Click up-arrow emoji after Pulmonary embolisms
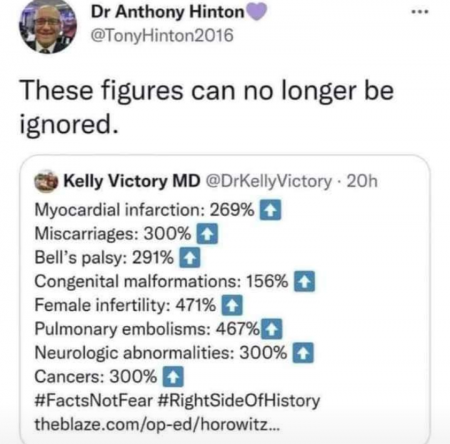The width and height of the screenshot is (450, 444). 272,329
